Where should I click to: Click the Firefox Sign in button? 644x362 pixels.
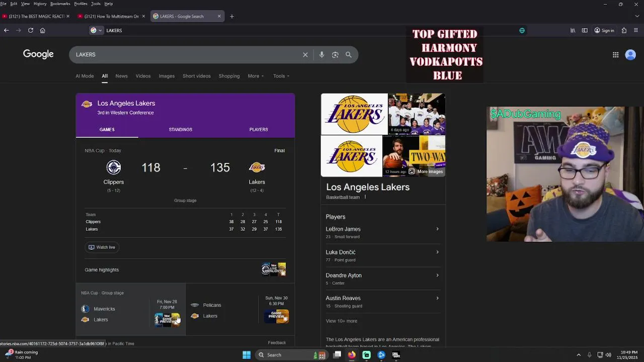click(x=604, y=30)
